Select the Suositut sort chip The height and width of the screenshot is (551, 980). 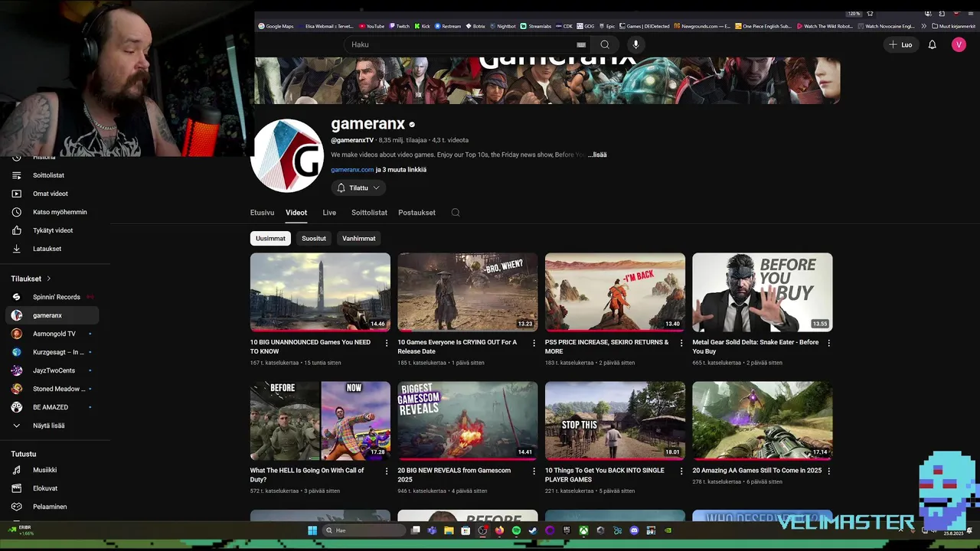pyautogui.click(x=314, y=239)
